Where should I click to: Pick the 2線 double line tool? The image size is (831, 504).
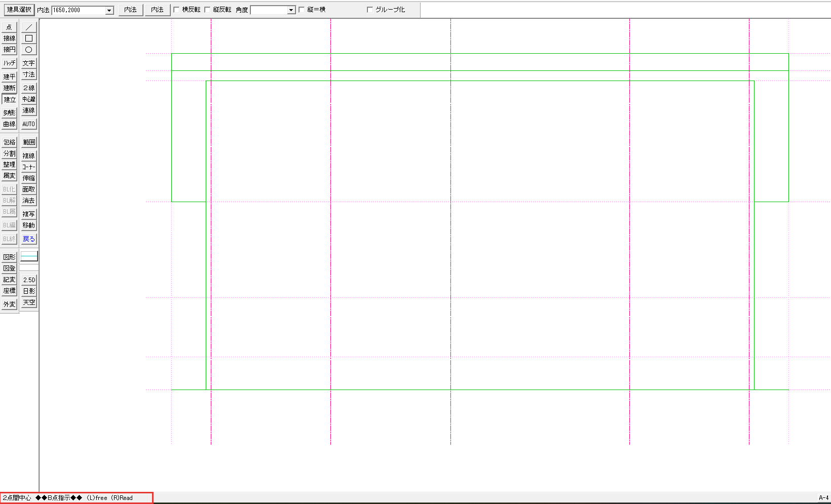[29, 88]
